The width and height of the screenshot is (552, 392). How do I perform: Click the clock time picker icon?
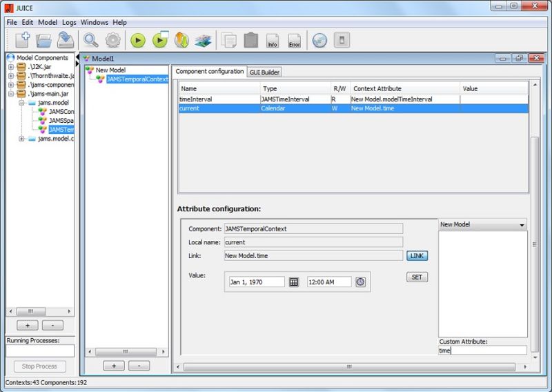[x=360, y=282]
